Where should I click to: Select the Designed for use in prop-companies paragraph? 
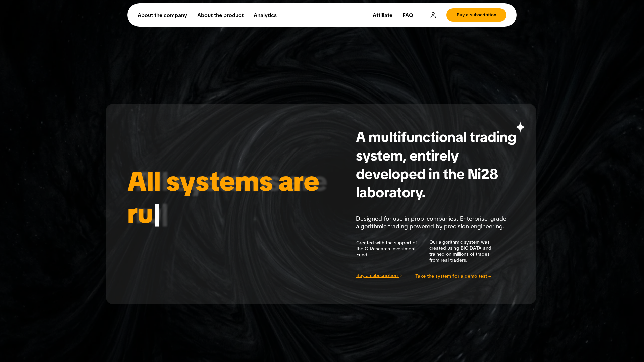tap(431, 222)
